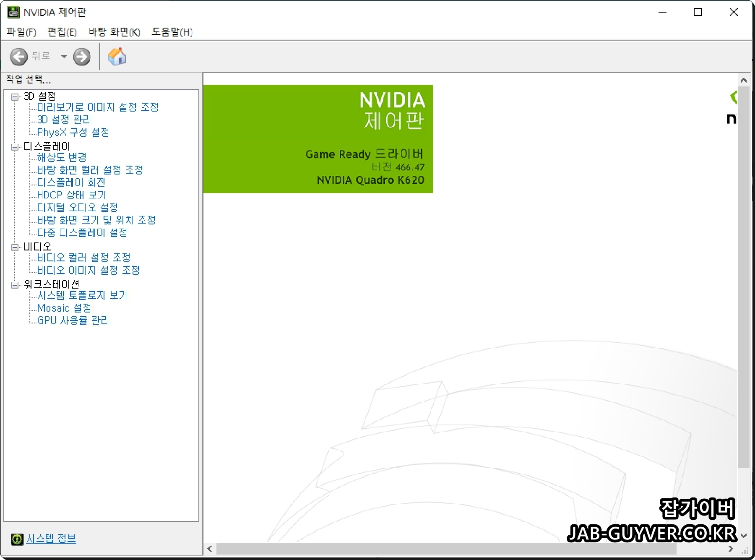Select GPU 사용률 관리
Screen dimensions: 755x560
[x=73, y=321]
